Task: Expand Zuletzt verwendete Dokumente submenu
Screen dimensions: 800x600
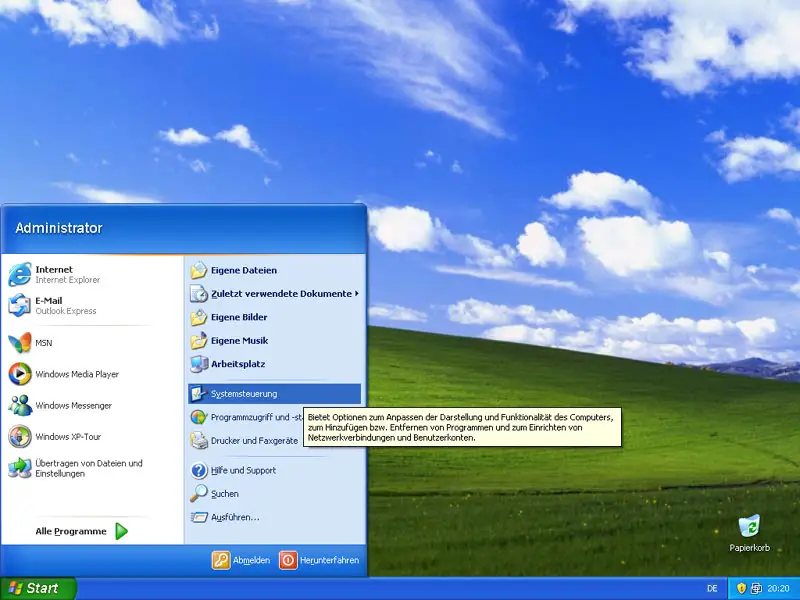Action: point(274,294)
